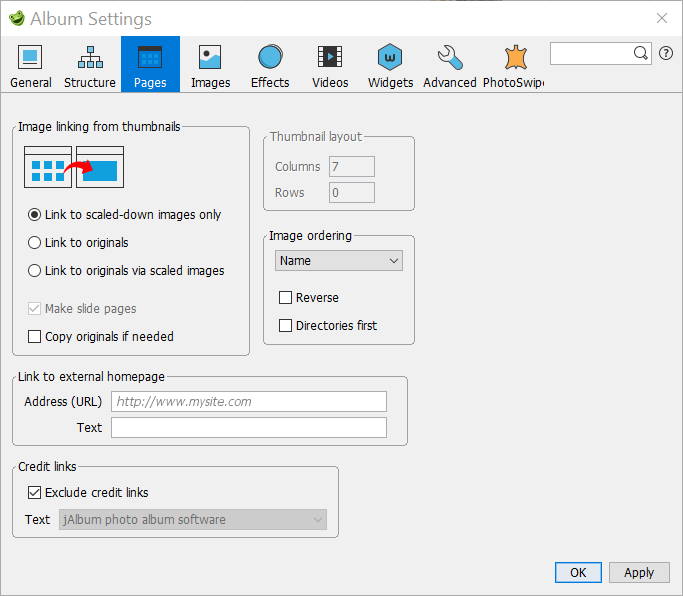This screenshot has height=596, width=683.
Task: Select Link to originals radio option
Action: (35, 242)
